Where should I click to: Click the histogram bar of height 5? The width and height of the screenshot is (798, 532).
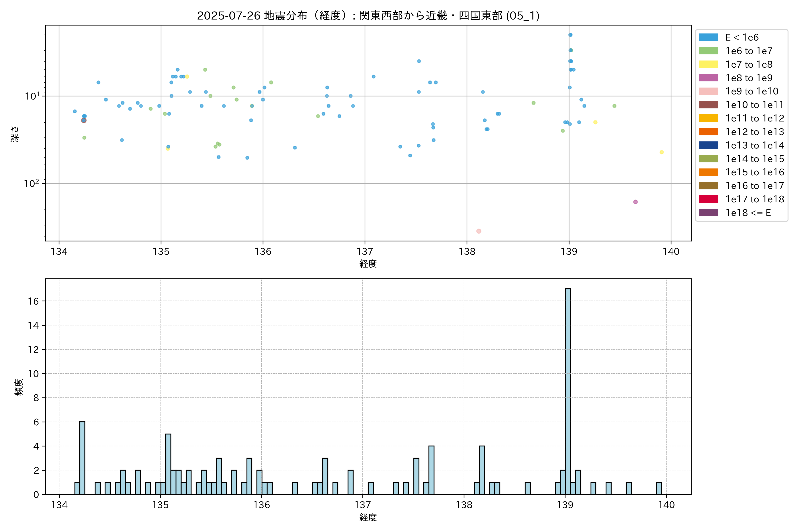[168, 464]
